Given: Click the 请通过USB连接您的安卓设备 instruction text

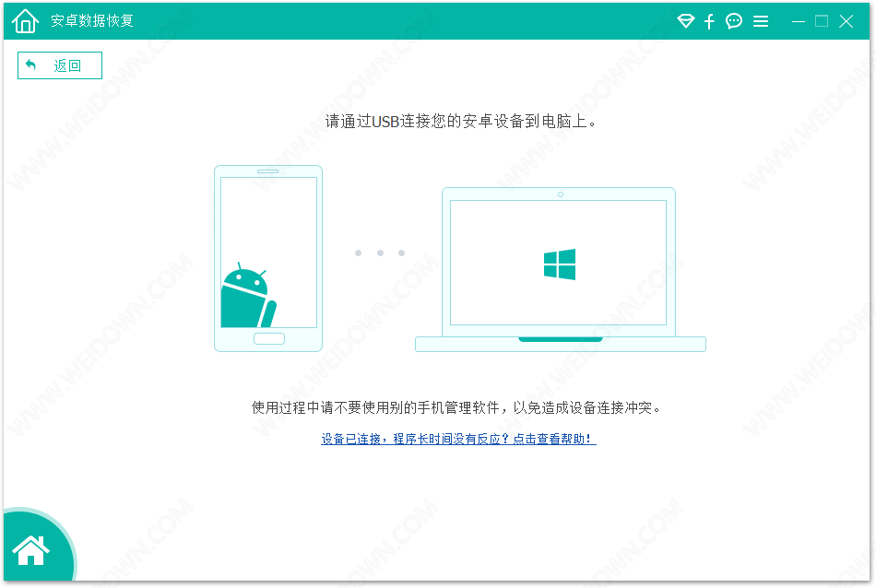Looking at the screenshot, I should tap(460, 121).
